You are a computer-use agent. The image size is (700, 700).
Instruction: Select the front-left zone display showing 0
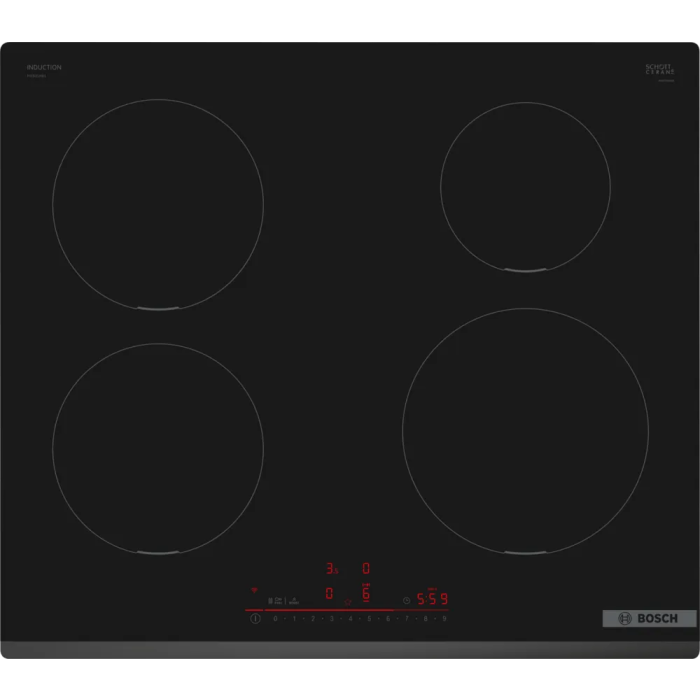pos(329,593)
